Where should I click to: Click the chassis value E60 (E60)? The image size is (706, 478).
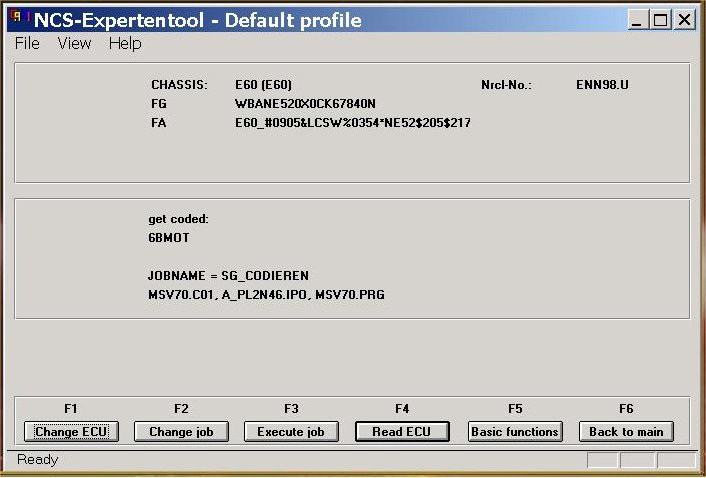tap(263, 85)
